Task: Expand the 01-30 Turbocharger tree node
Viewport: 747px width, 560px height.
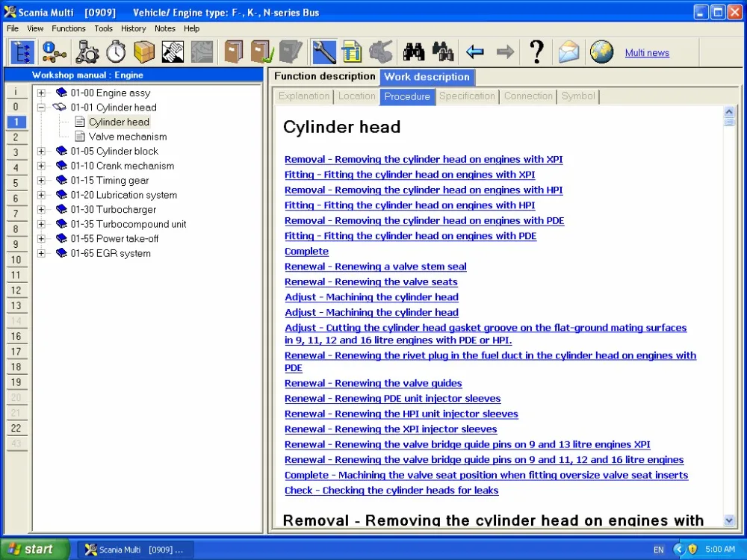Action: coord(42,210)
